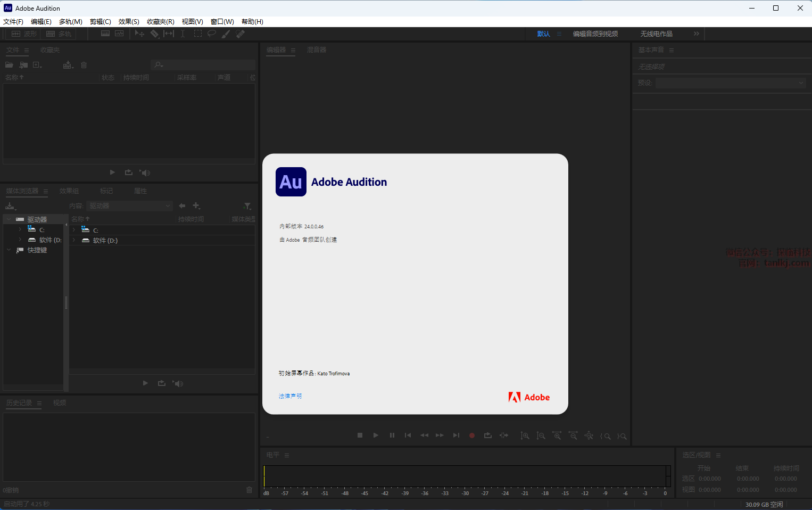The height and width of the screenshot is (510, 812).
Task: Switch to 多轨 (Multitrack) view
Action: tap(59, 34)
